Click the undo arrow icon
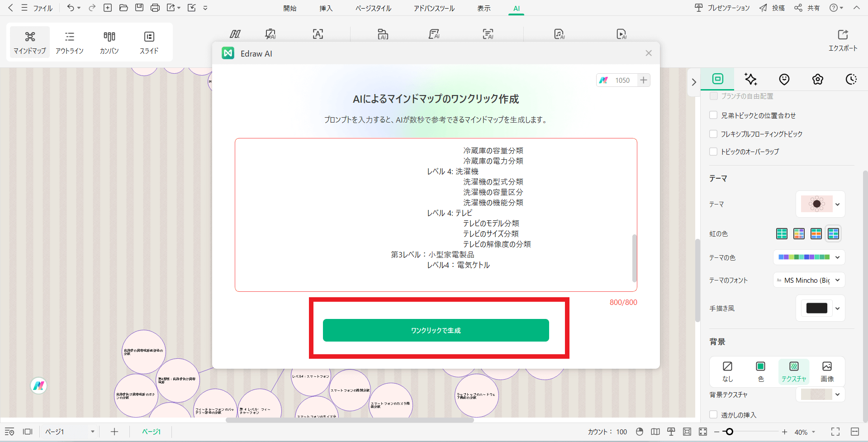Viewport: 868px width, 442px height. tap(70, 8)
